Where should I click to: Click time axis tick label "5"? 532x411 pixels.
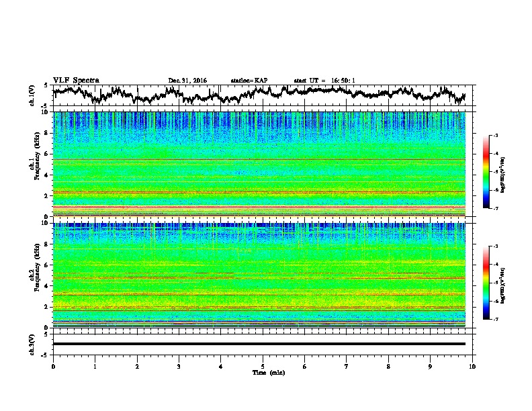263,367
